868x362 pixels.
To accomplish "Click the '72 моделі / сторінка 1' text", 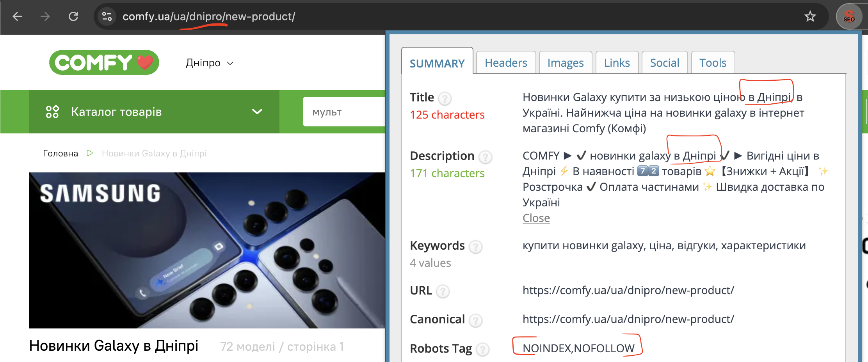I will coord(282,346).
